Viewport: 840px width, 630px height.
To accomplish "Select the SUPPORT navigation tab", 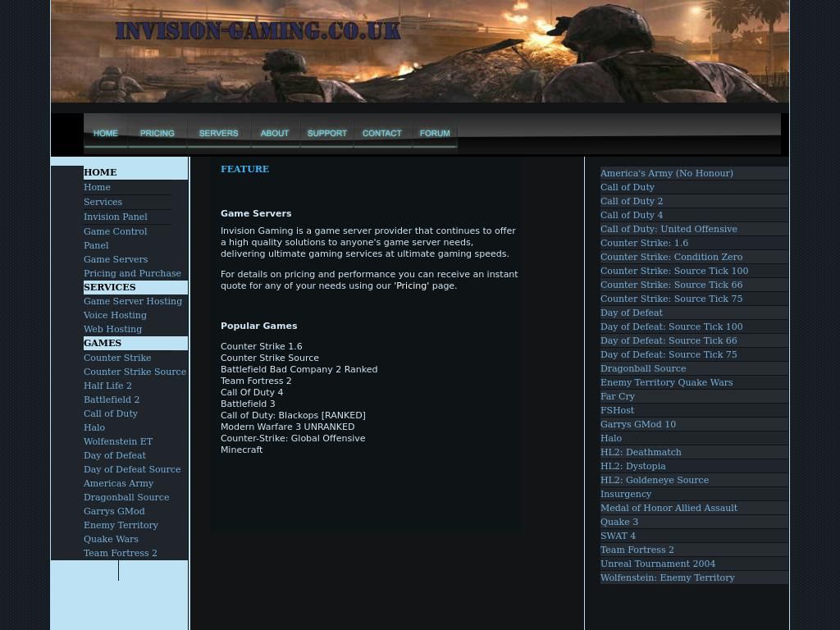I will [x=326, y=133].
